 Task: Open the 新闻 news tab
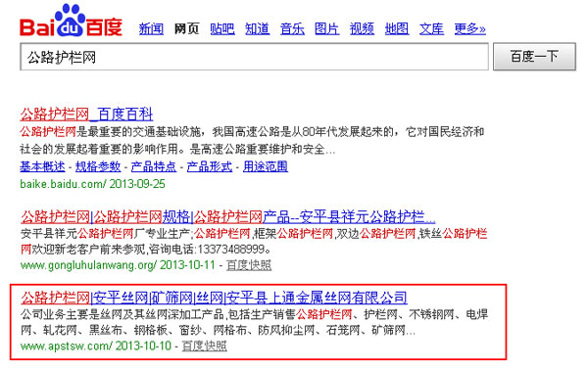(x=151, y=28)
